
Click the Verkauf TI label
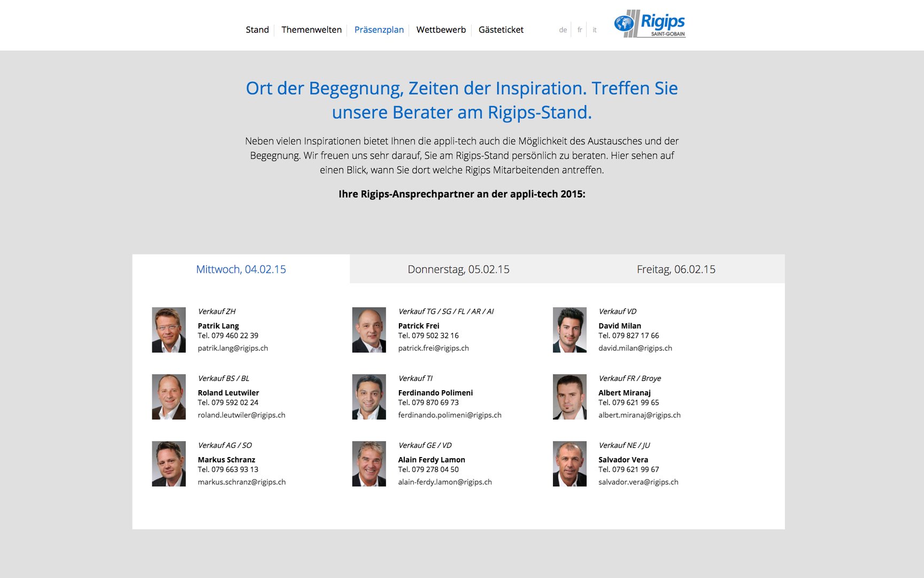click(x=415, y=378)
